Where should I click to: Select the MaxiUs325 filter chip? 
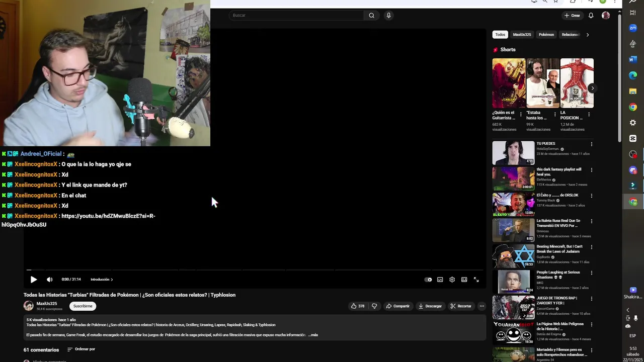[522, 35]
